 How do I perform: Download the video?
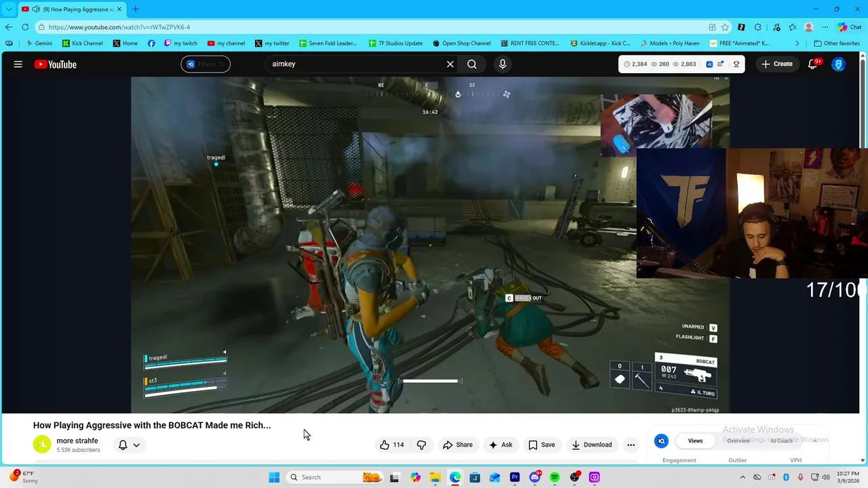tap(591, 445)
